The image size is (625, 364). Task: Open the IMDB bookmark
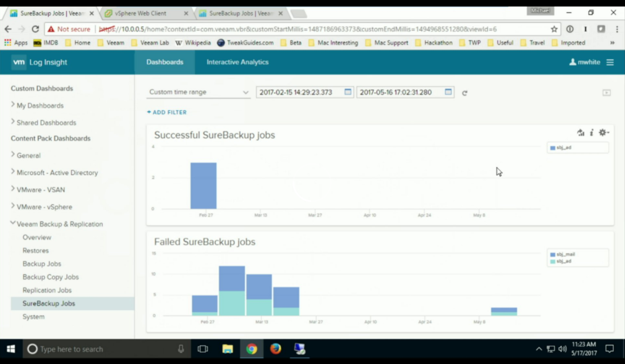[46, 42]
